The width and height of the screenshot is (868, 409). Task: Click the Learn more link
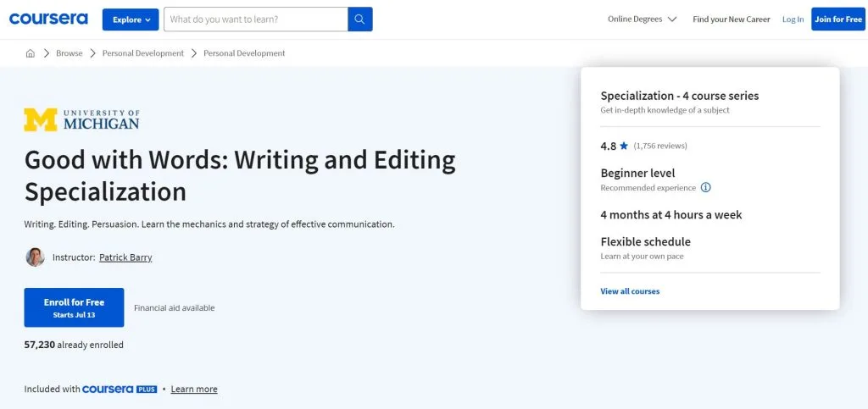click(x=194, y=390)
